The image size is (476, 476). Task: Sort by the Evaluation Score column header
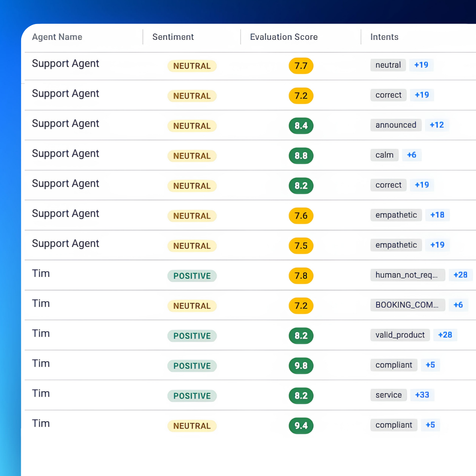pos(284,37)
